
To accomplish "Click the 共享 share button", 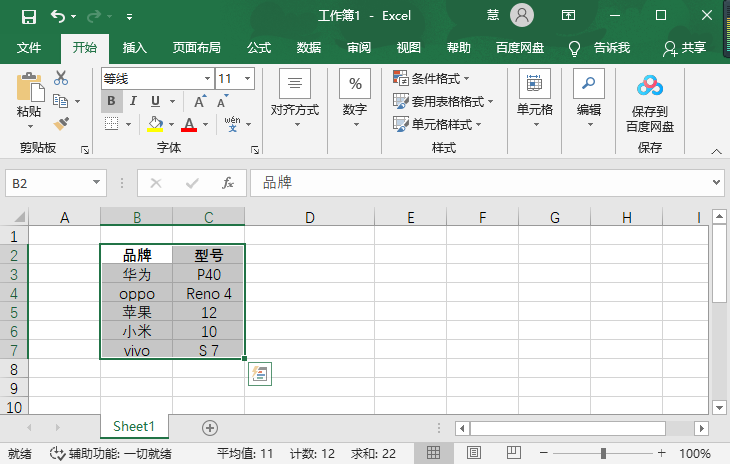I will click(684, 47).
